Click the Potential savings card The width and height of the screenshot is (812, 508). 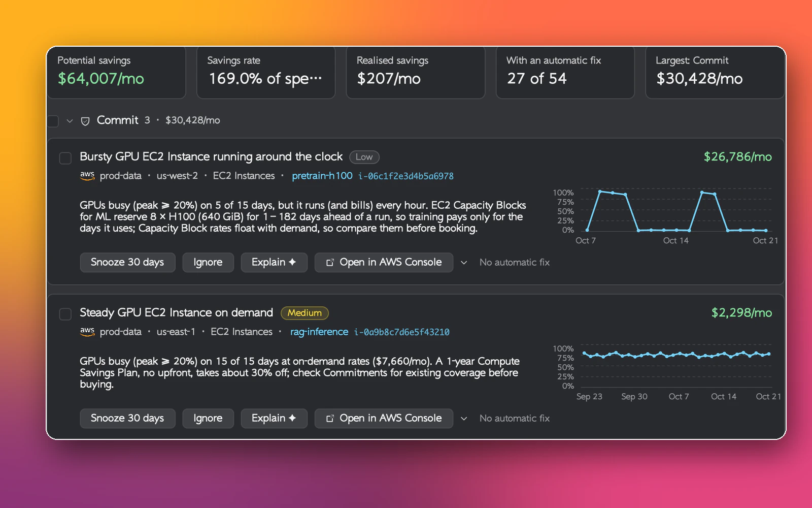pos(116,73)
